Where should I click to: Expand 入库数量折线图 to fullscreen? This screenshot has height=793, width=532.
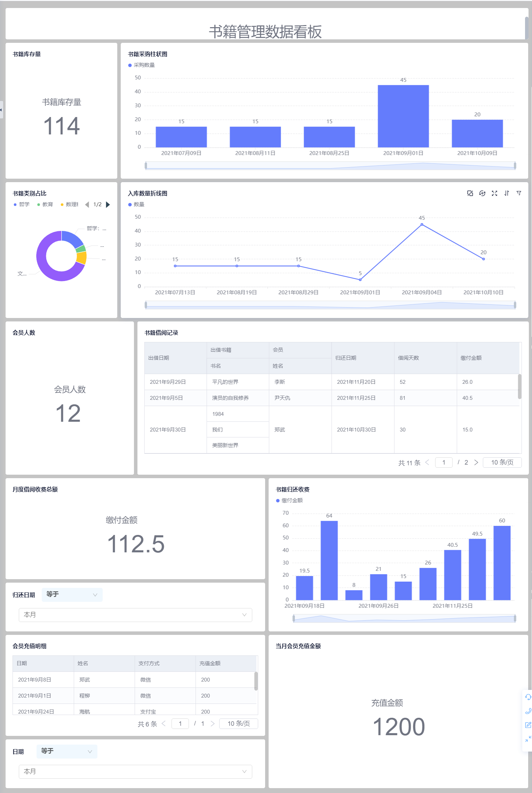pos(494,193)
